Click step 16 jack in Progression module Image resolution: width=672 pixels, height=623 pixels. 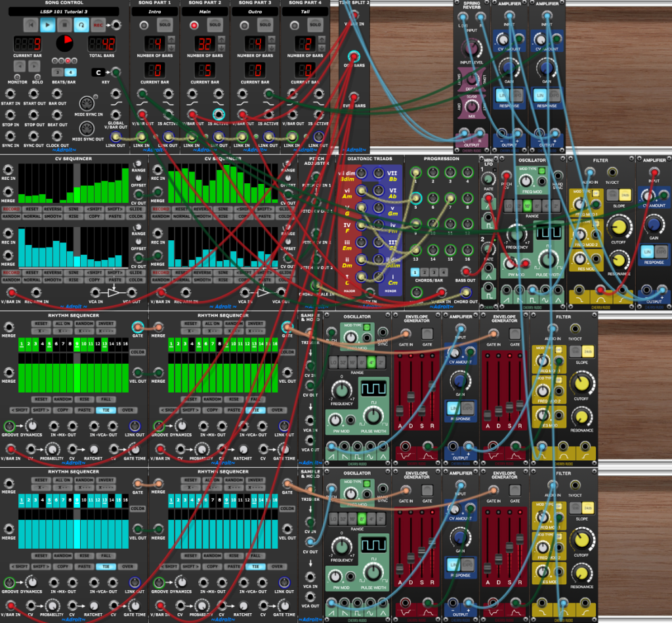467,250
